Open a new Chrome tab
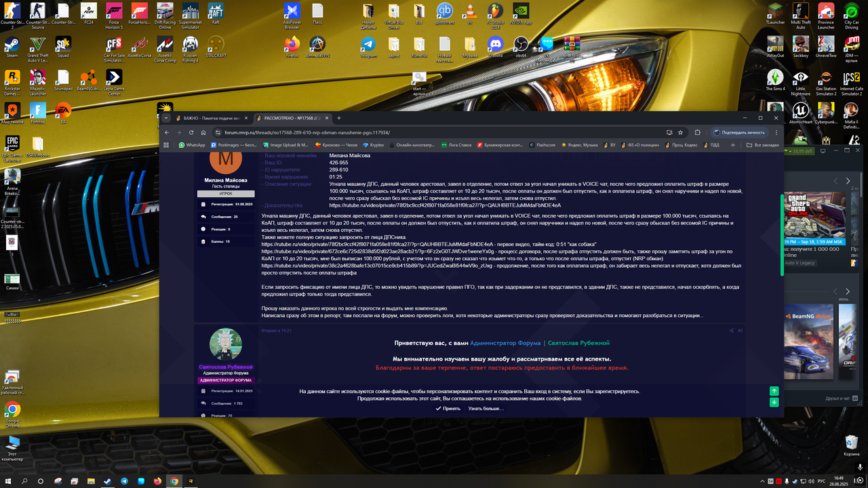Viewport: 868px width, 488px height. pos(339,118)
